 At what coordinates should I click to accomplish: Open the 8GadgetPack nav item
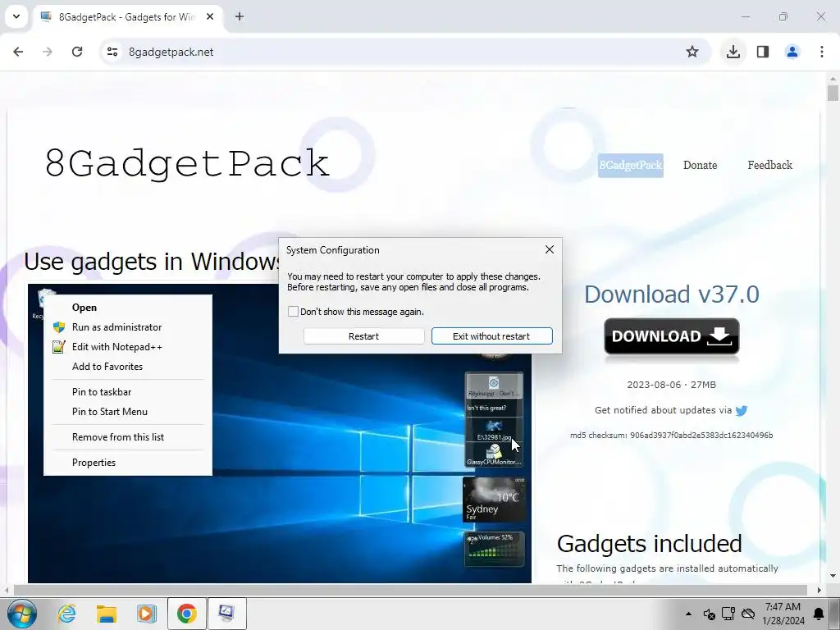tap(631, 165)
